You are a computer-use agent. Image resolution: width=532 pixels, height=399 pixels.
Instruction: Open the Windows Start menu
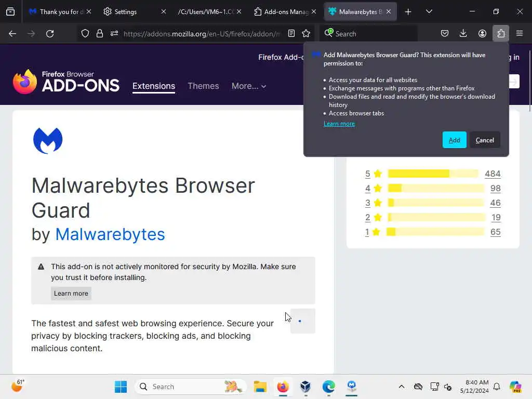pos(121,387)
